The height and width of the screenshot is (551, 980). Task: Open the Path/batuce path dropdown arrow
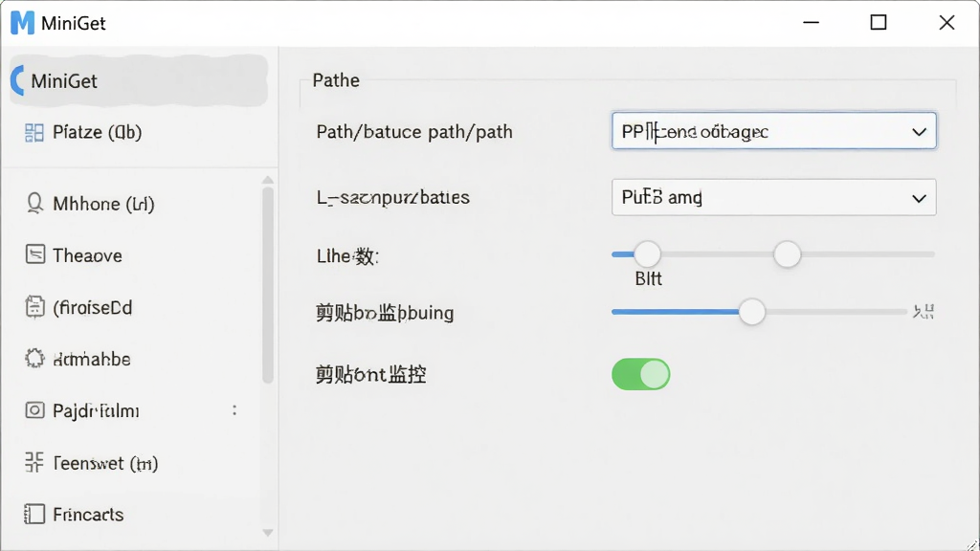pos(919,132)
